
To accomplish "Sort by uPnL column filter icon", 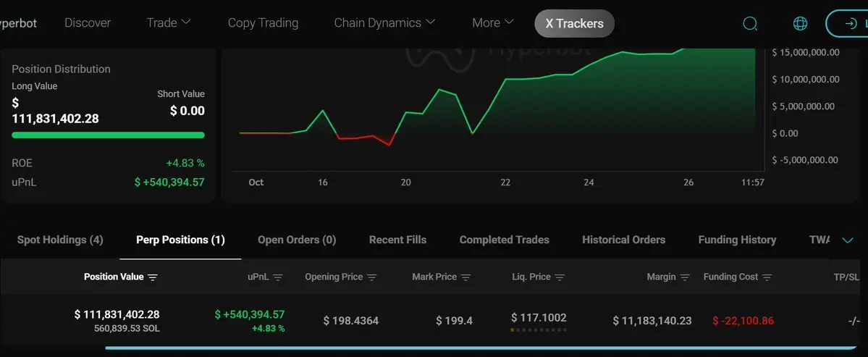I will tap(278, 277).
